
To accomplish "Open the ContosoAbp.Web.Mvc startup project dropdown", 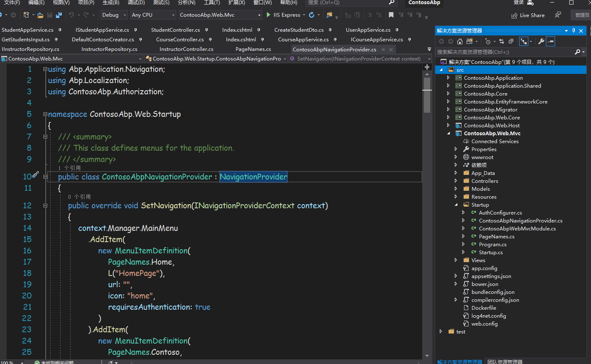I will 220,15.
